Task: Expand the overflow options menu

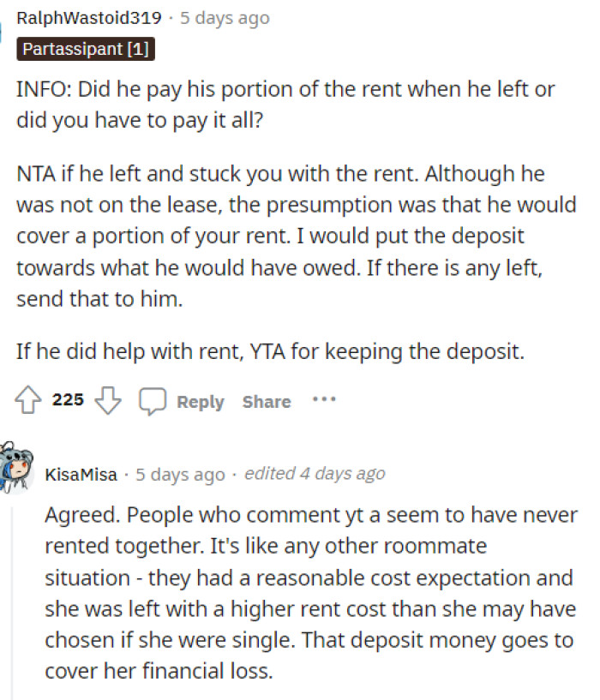Action: [324, 399]
